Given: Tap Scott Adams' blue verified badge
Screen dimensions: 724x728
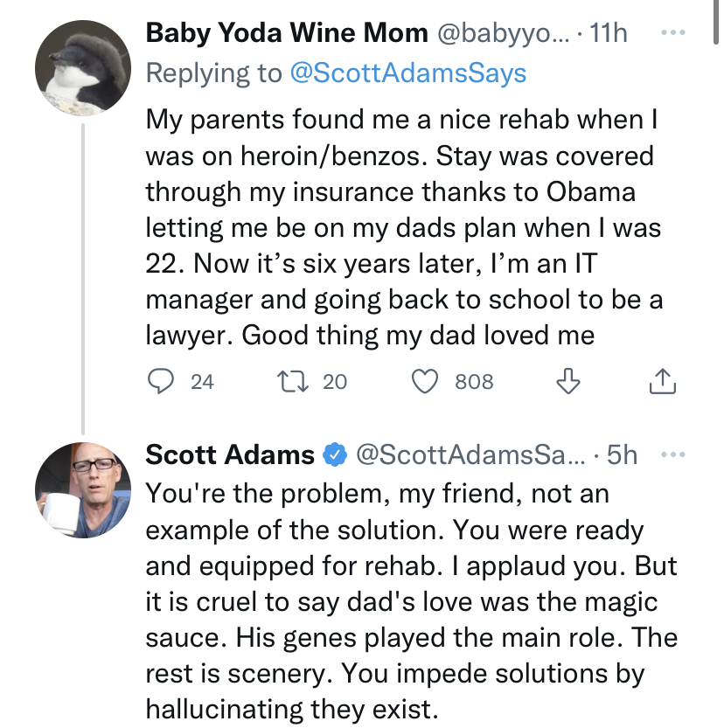Looking at the screenshot, I should click(335, 454).
